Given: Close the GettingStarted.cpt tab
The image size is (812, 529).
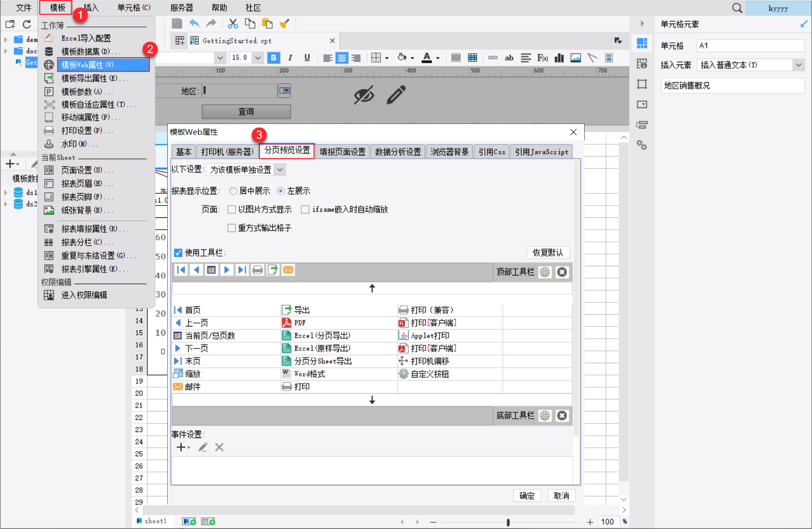Looking at the screenshot, I should (332, 41).
